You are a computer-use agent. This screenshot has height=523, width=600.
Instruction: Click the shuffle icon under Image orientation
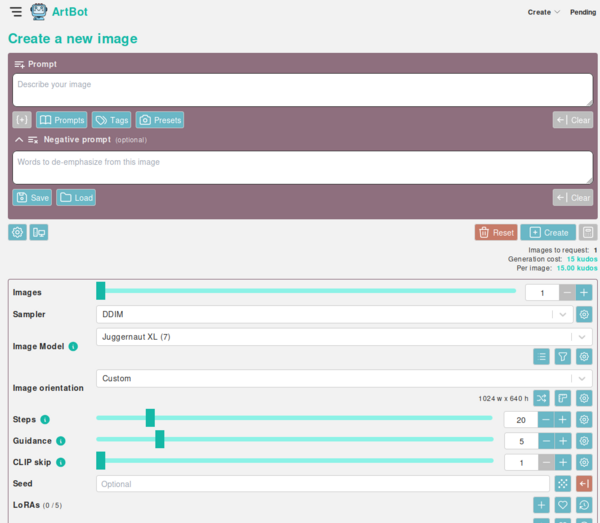[x=541, y=397]
